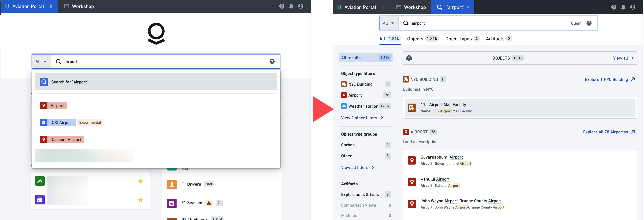Expand View all filters

point(358,168)
